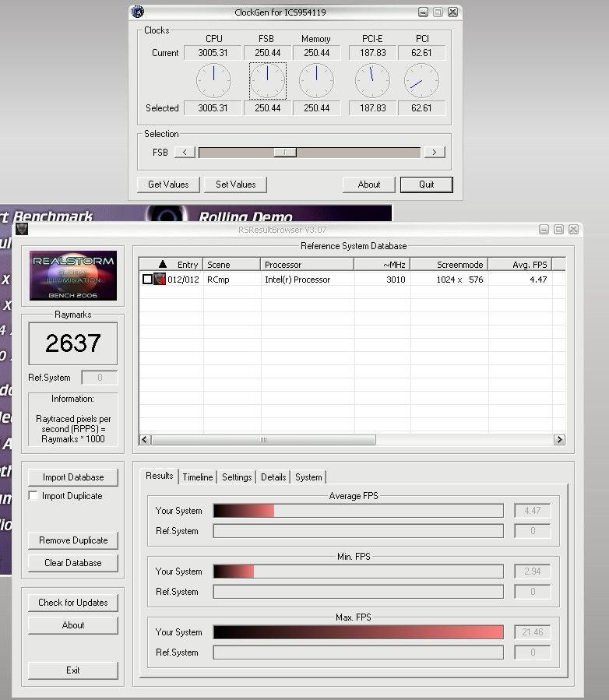Click the Remove Duplicate button
Screen dimensions: 609x700
(x=73, y=540)
